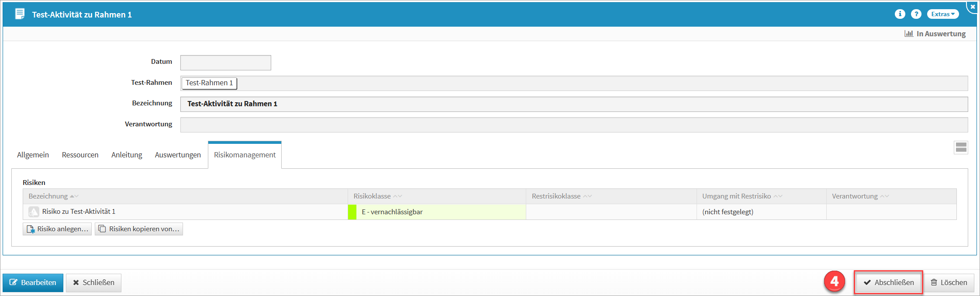Toggle the panel layout icon right of tabs
The width and height of the screenshot is (980, 296).
tap(961, 147)
